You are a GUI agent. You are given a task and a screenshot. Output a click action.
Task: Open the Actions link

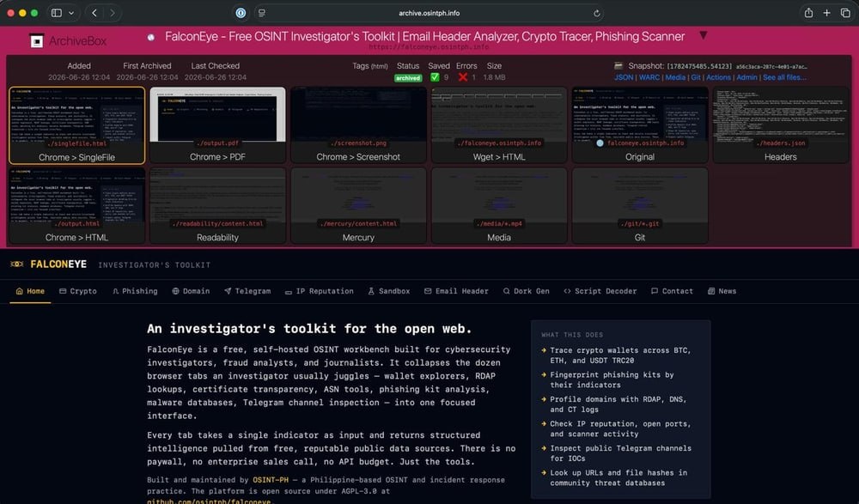point(718,77)
